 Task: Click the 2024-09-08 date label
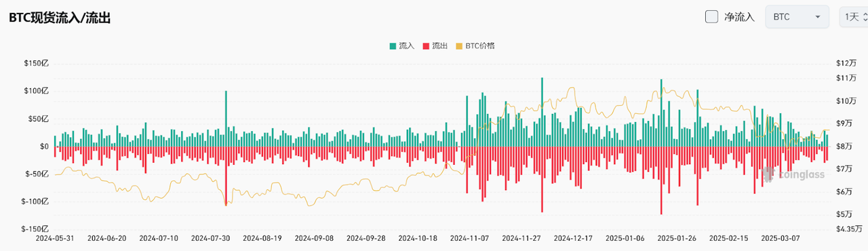314,239
